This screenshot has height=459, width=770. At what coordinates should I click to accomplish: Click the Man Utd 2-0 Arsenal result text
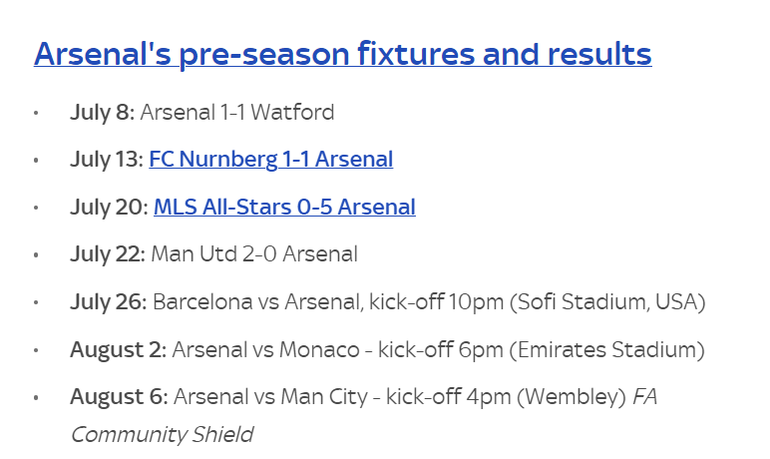pyautogui.click(x=253, y=255)
